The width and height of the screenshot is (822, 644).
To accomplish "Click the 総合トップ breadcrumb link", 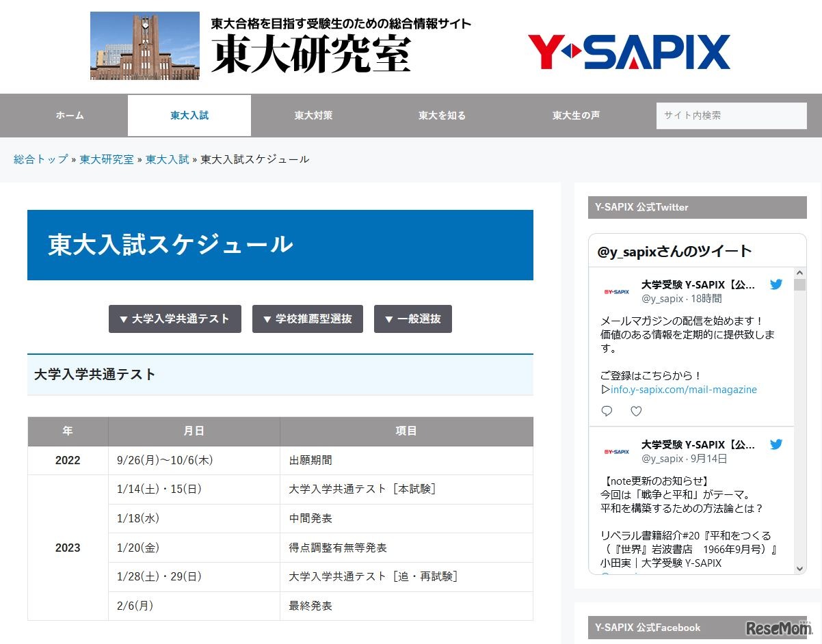I will [39, 159].
